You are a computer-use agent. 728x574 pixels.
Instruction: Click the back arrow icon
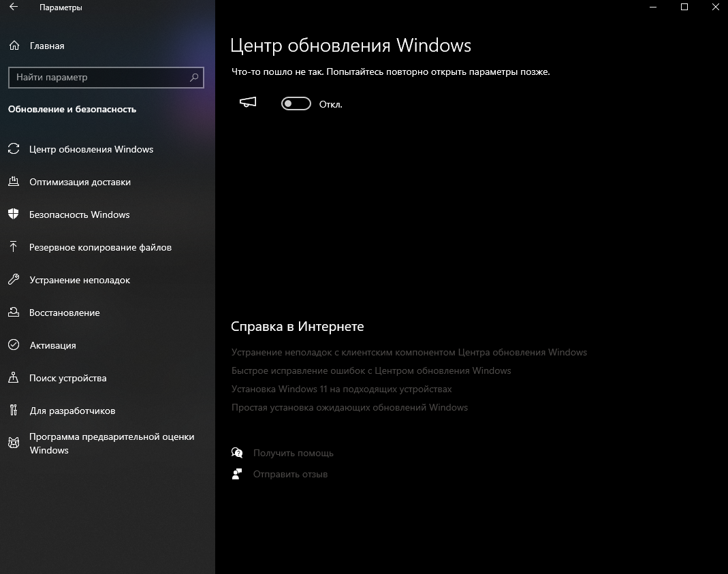point(14,7)
